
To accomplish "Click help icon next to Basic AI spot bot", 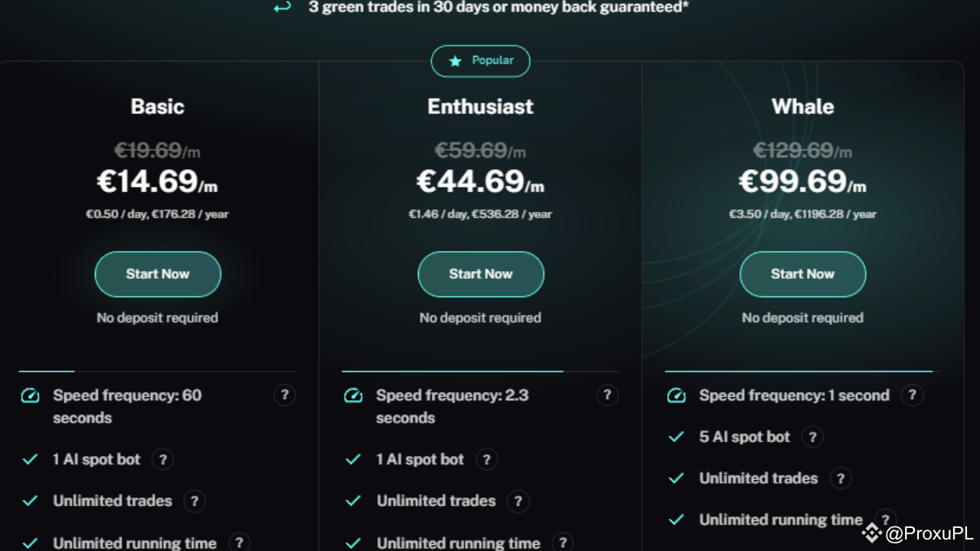I will click(x=162, y=459).
